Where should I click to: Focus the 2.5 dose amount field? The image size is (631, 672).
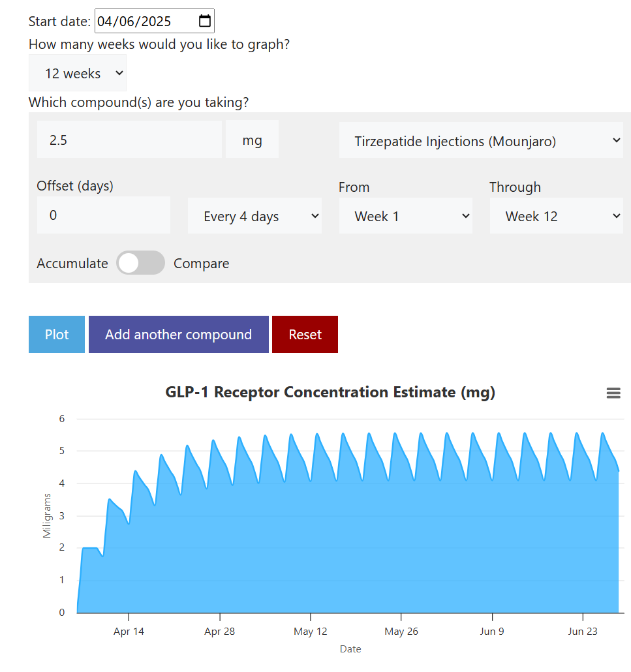[129, 139]
